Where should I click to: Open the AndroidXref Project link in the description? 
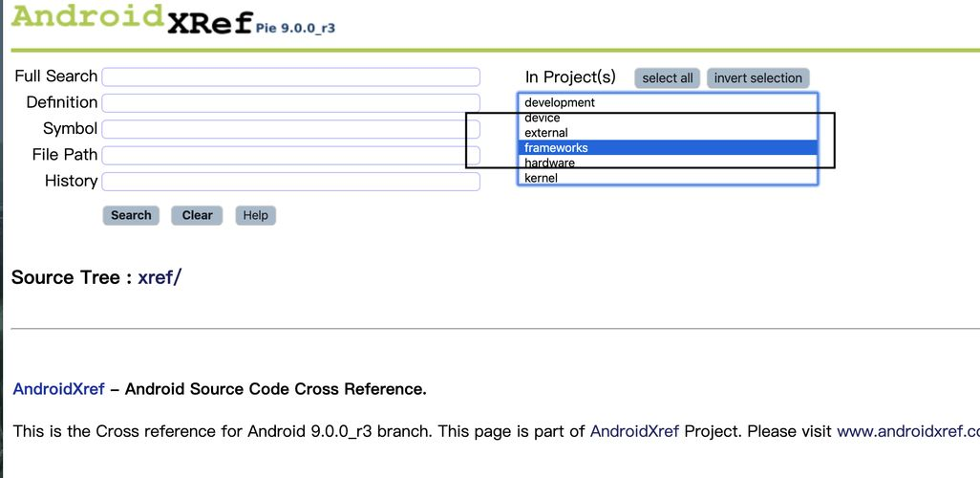click(634, 432)
